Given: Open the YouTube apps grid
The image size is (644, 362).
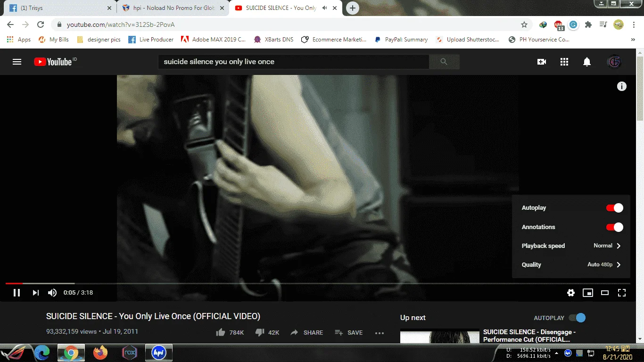Looking at the screenshot, I should pos(564,62).
